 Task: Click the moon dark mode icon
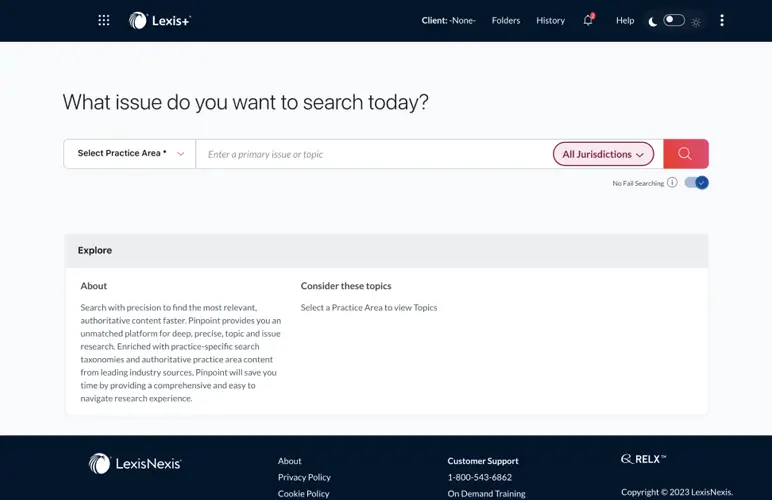coord(653,21)
